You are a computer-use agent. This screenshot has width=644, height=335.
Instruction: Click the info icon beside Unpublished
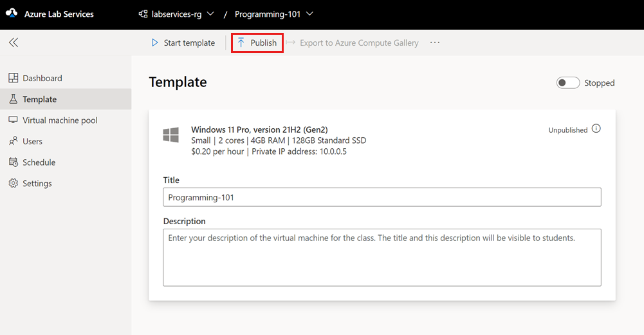tap(596, 129)
